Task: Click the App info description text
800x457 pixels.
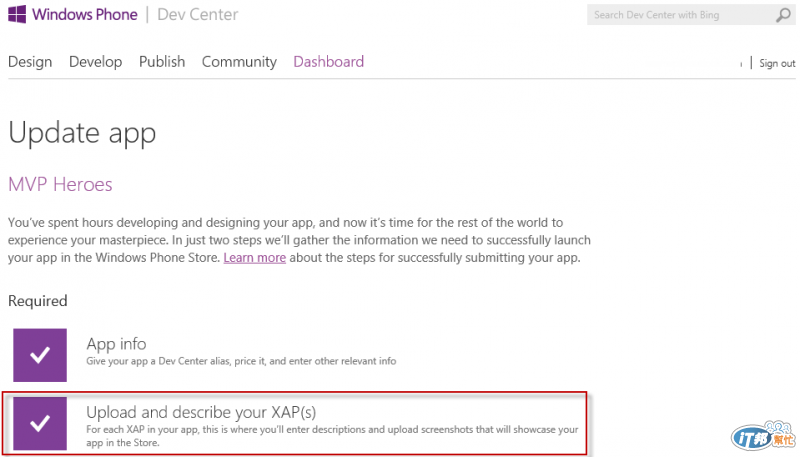Action: pos(241,361)
